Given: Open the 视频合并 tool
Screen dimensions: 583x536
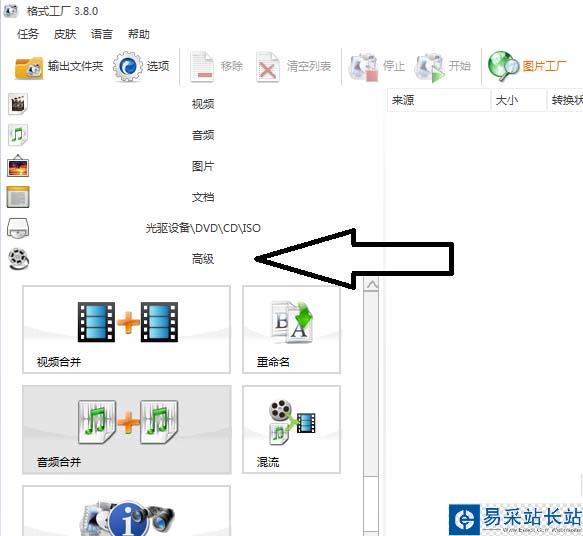Looking at the screenshot, I should coord(126,330).
